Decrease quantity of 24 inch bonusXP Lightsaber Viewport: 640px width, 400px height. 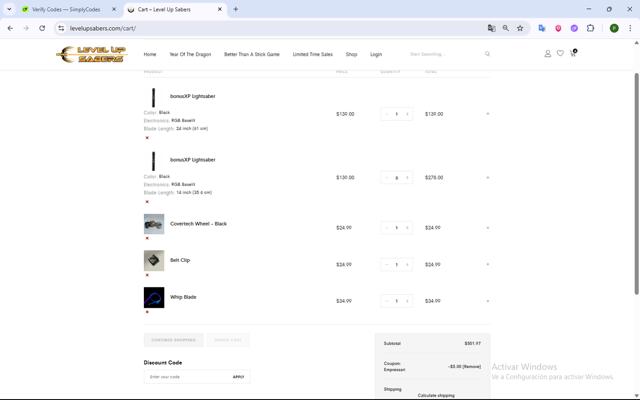[387, 114]
